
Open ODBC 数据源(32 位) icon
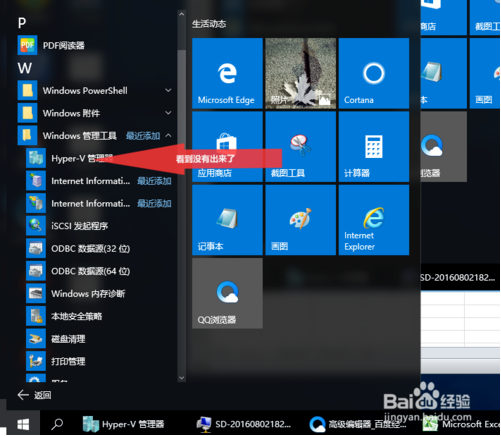pos(36,248)
